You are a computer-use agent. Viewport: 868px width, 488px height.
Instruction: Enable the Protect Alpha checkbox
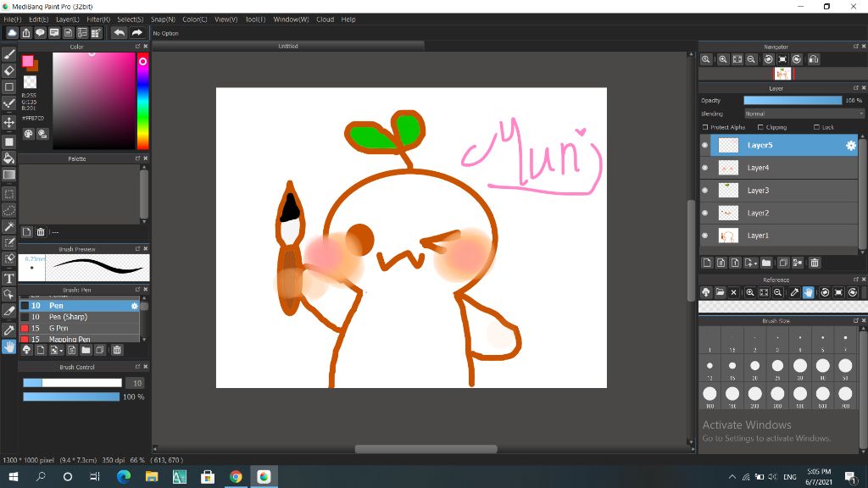[x=705, y=127]
